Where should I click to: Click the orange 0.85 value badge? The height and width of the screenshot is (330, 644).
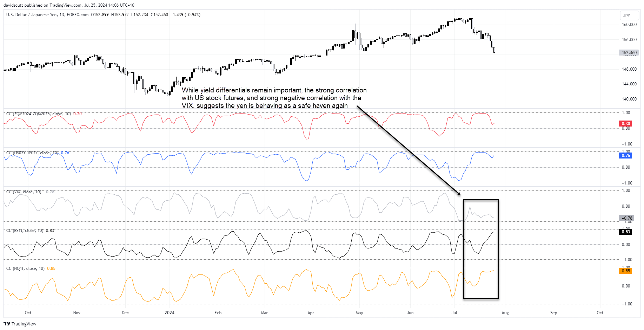pyautogui.click(x=625, y=271)
